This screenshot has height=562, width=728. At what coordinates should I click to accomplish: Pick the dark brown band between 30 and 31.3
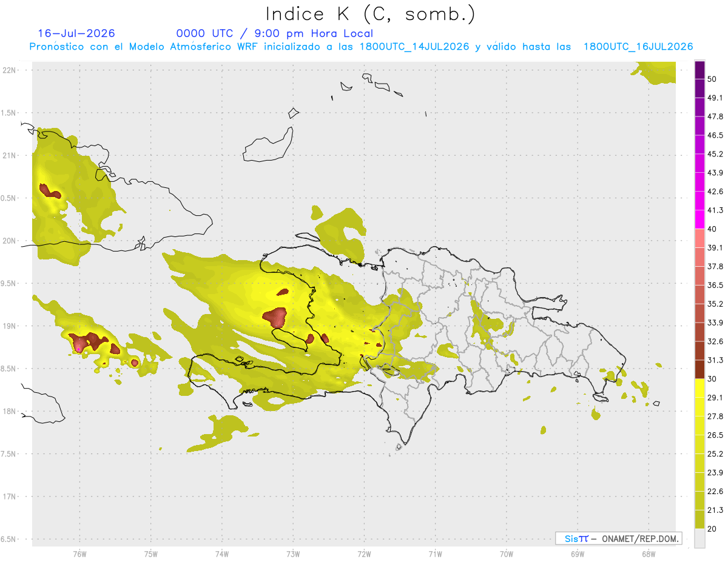point(699,370)
